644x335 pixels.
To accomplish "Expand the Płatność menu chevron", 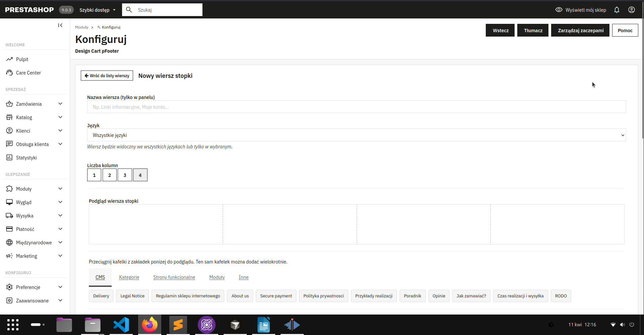I will tap(60, 229).
